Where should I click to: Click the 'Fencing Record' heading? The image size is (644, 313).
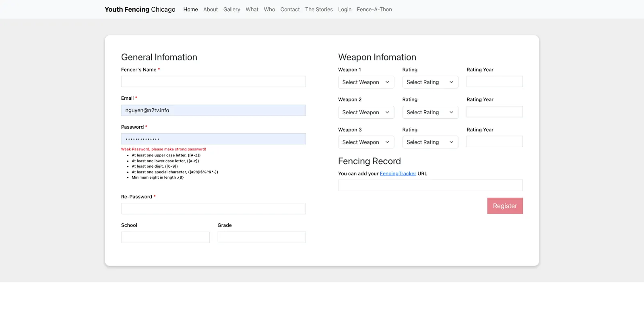(x=369, y=161)
